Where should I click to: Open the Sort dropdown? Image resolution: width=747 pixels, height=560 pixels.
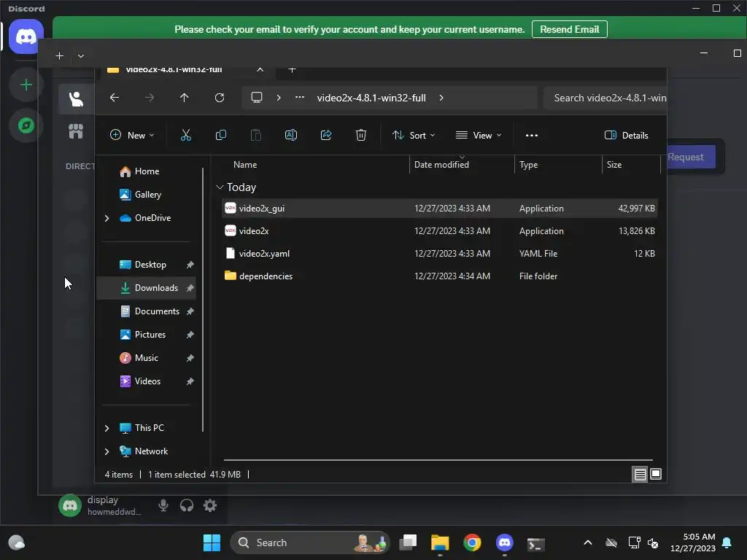point(414,135)
